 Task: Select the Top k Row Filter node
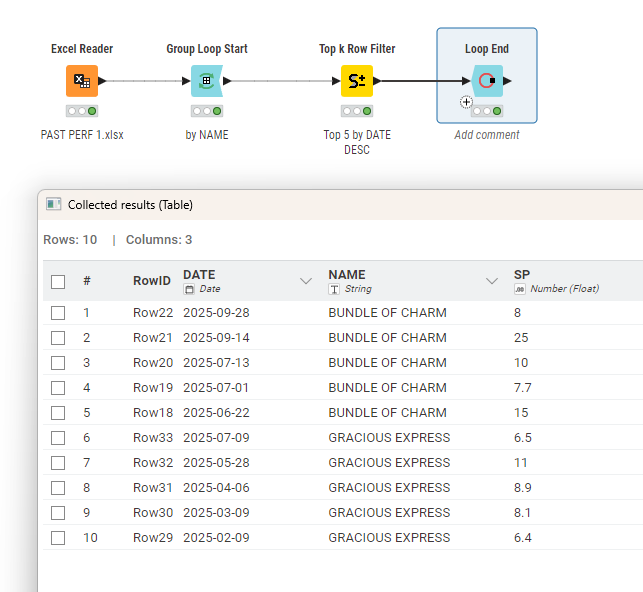click(357, 81)
